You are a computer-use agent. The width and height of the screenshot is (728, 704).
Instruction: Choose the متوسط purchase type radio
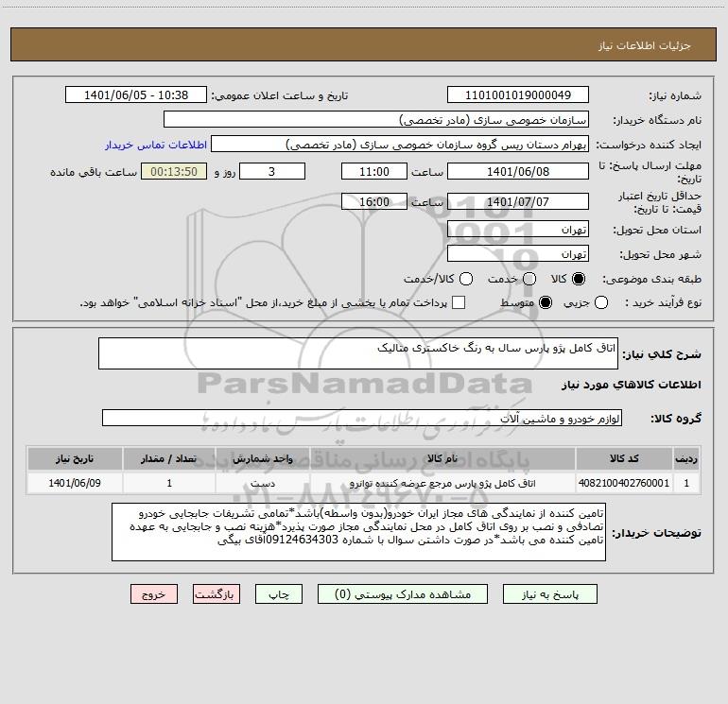tap(546, 302)
